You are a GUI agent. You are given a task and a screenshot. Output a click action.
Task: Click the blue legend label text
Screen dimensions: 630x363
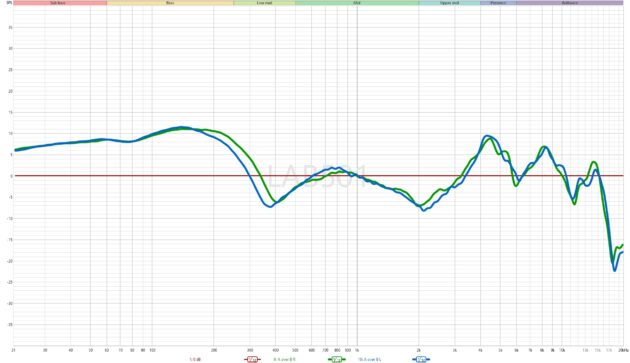369,359
